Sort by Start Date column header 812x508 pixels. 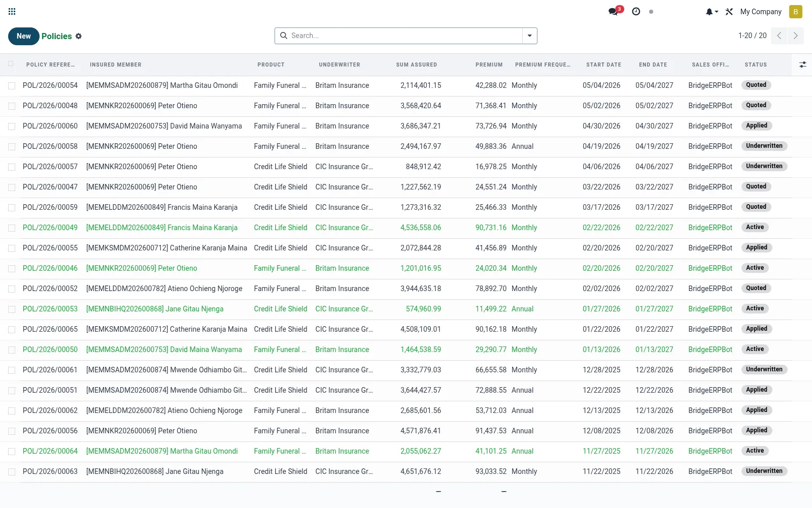603,65
